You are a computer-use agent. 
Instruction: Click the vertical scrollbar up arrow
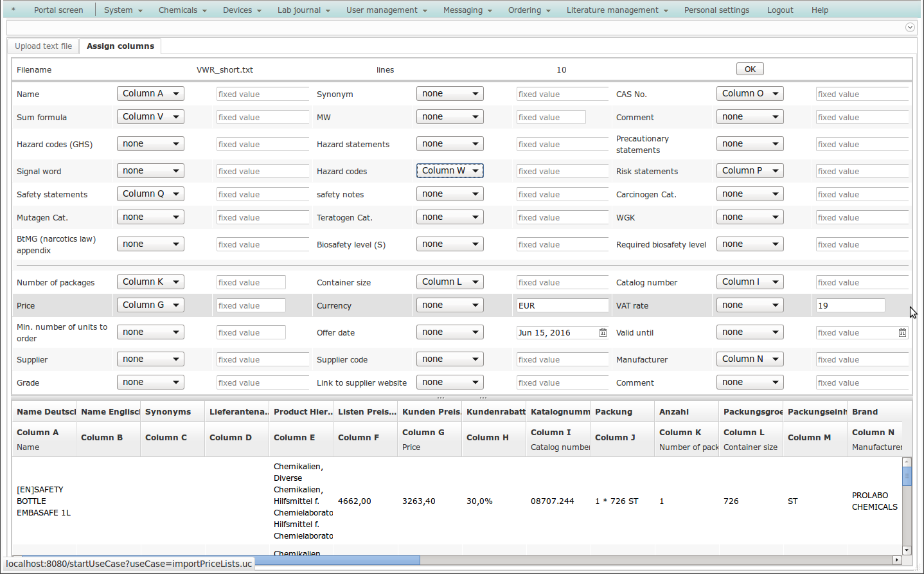[907, 462]
